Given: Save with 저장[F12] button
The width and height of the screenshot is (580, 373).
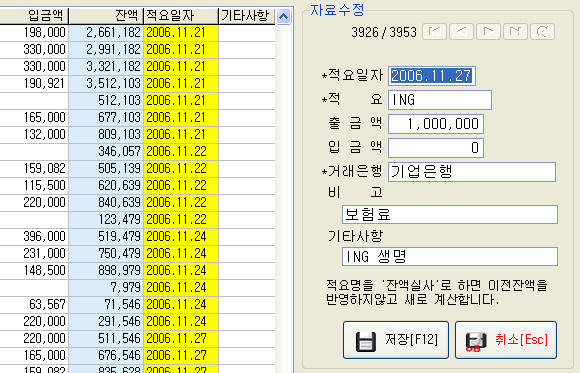Looking at the screenshot, I should pos(396,340).
